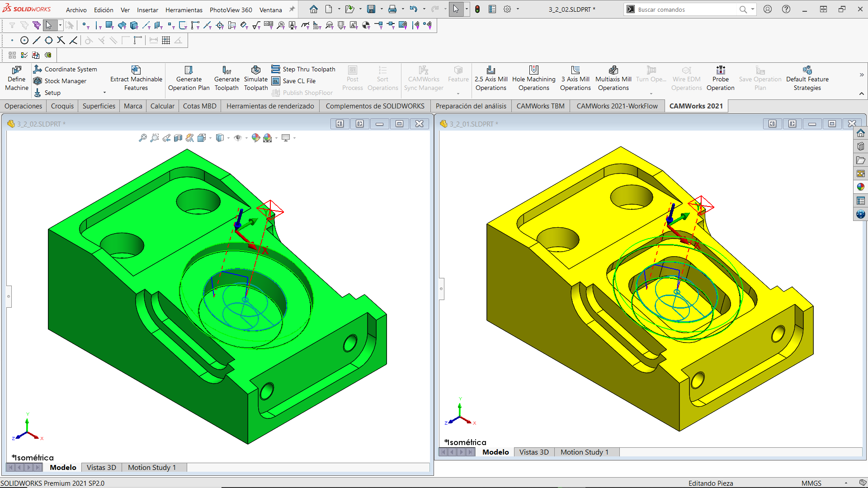The width and height of the screenshot is (868, 488).
Task: Click Edit Appearance color ball icon
Action: (256, 138)
